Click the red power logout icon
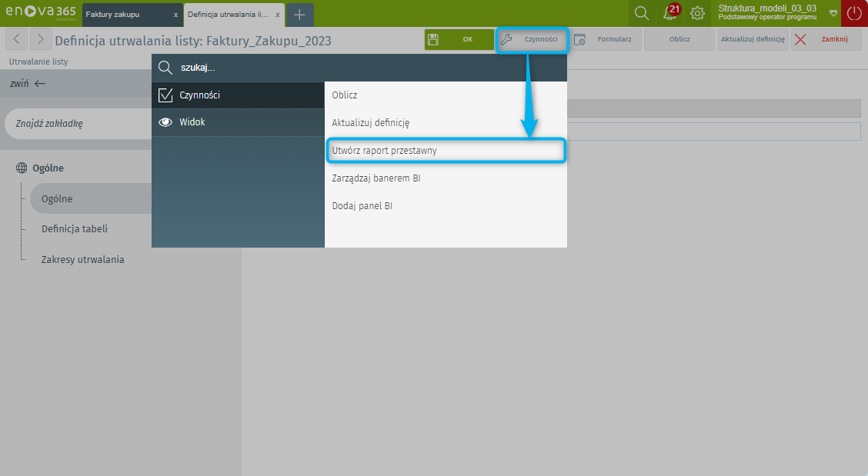The height and width of the screenshot is (476, 868). 854,13
